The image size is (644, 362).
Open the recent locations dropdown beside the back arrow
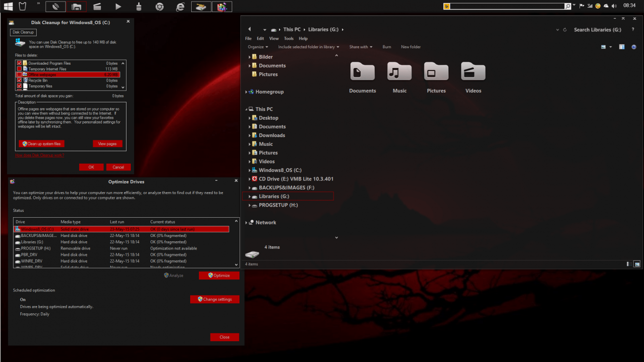click(x=265, y=30)
